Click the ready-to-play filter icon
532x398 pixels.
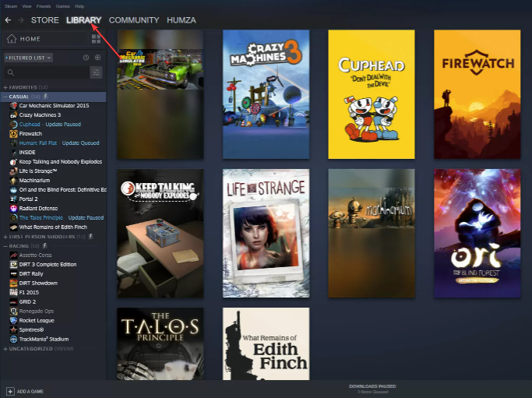(97, 58)
